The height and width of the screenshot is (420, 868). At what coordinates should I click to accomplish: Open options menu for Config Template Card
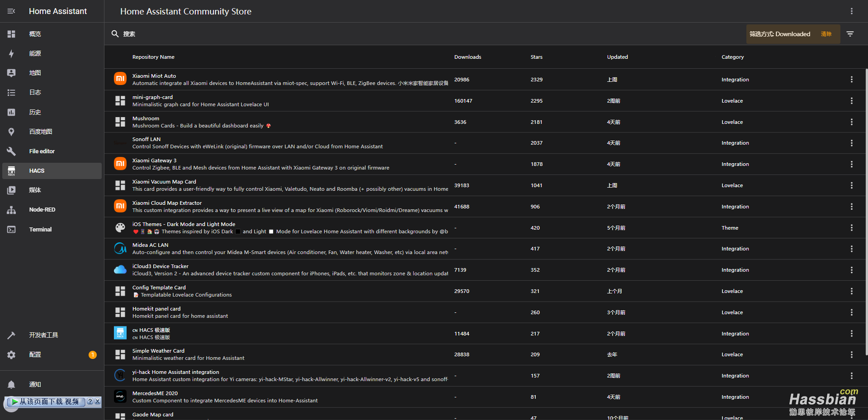pos(851,291)
